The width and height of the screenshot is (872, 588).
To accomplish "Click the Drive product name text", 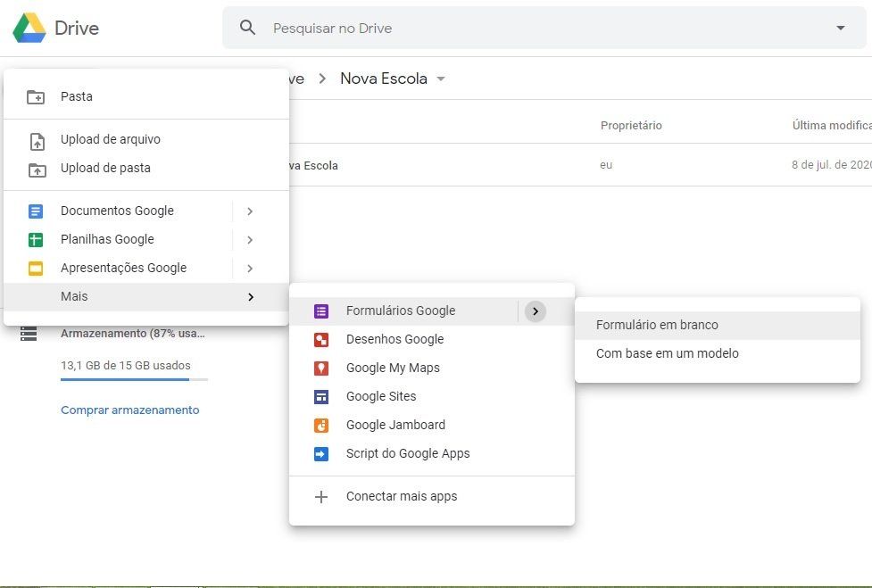I will click(77, 29).
